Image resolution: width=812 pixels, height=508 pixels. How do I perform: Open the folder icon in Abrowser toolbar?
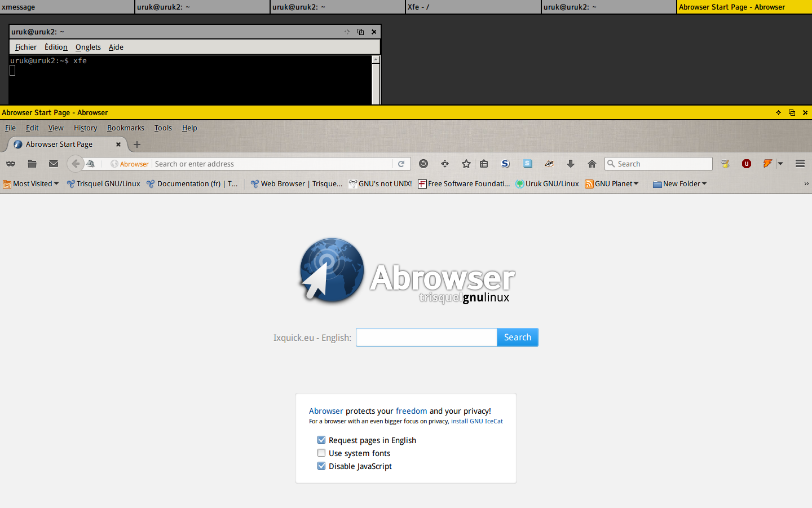click(x=32, y=164)
